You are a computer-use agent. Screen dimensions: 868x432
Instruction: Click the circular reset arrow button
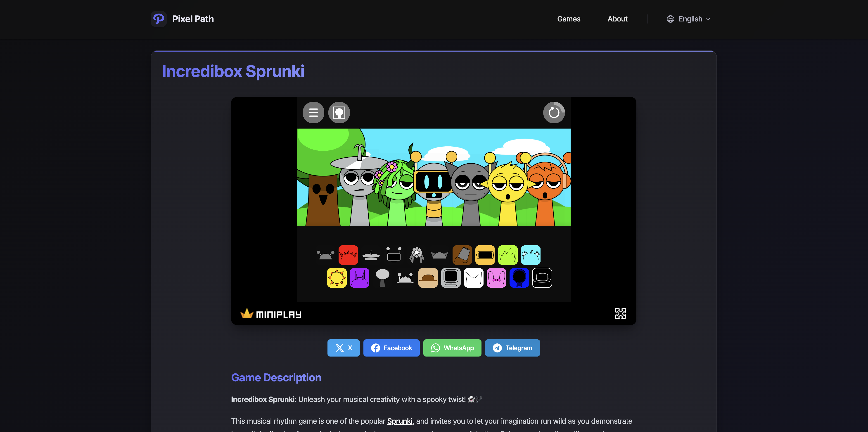(x=554, y=113)
